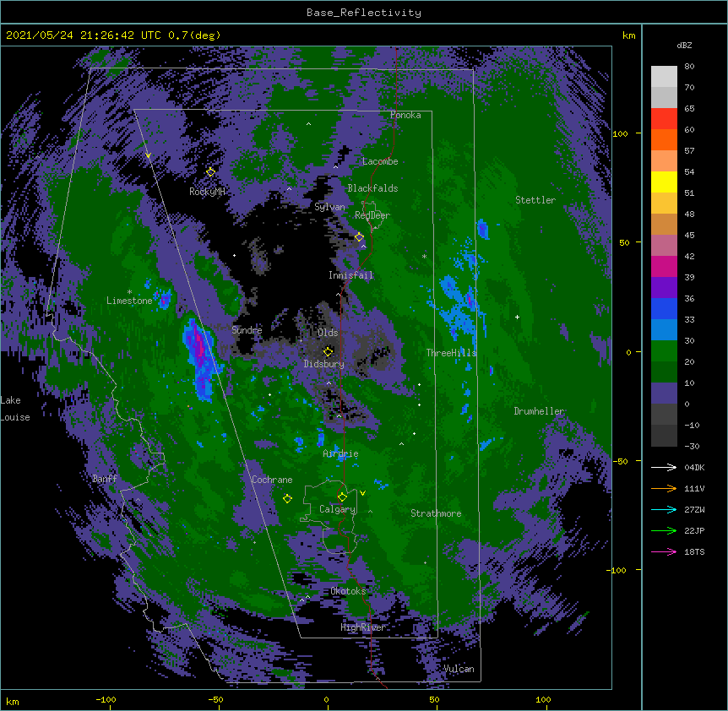Screen dimensions: 728x711
Task: Click the Airdrie town label
Action: (340, 453)
